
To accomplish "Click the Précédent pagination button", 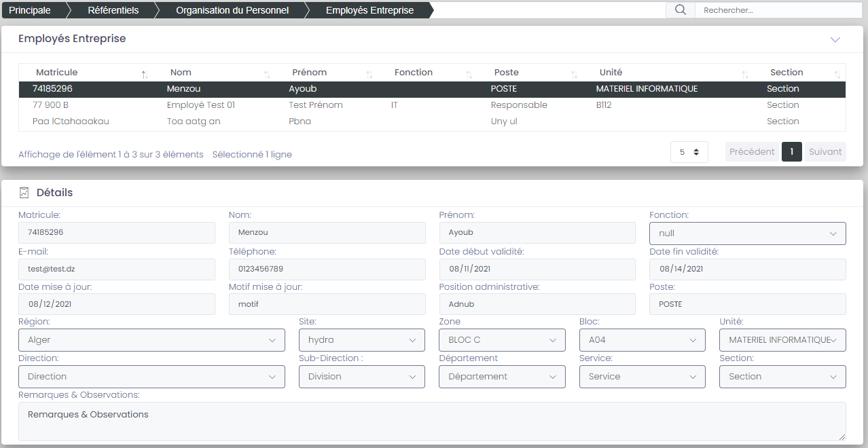I will [x=752, y=152].
